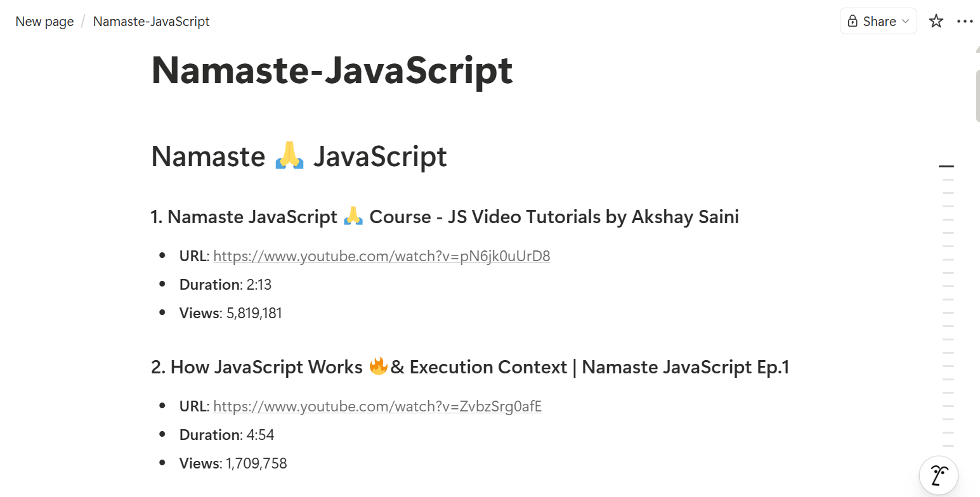Select the Namaste-JavaScript breadcrumb

[151, 21]
